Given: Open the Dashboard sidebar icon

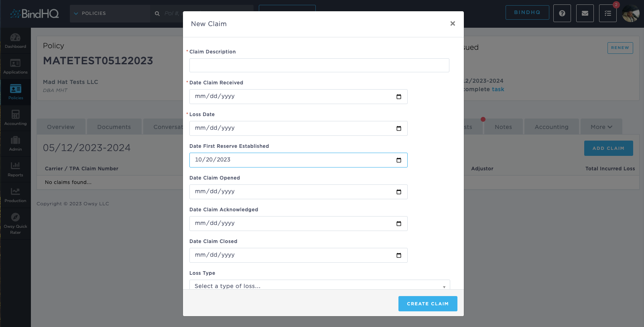Looking at the screenshot, I should (15, 41).
